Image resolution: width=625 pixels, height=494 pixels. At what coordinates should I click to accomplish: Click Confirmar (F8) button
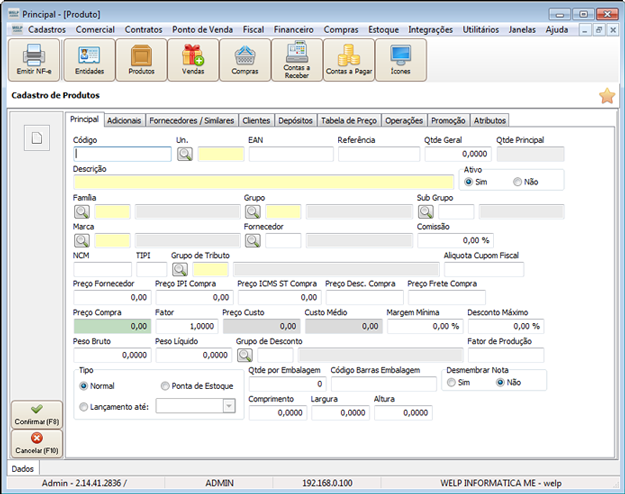click(37, 415)
